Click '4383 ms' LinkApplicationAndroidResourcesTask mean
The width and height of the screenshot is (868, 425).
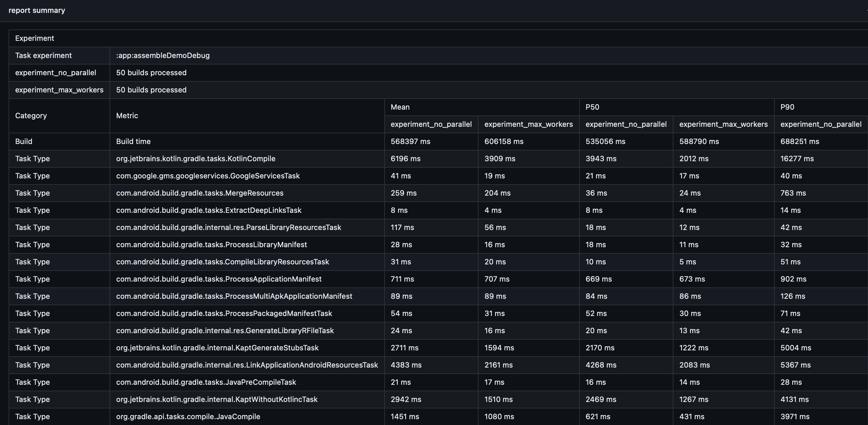406,365
